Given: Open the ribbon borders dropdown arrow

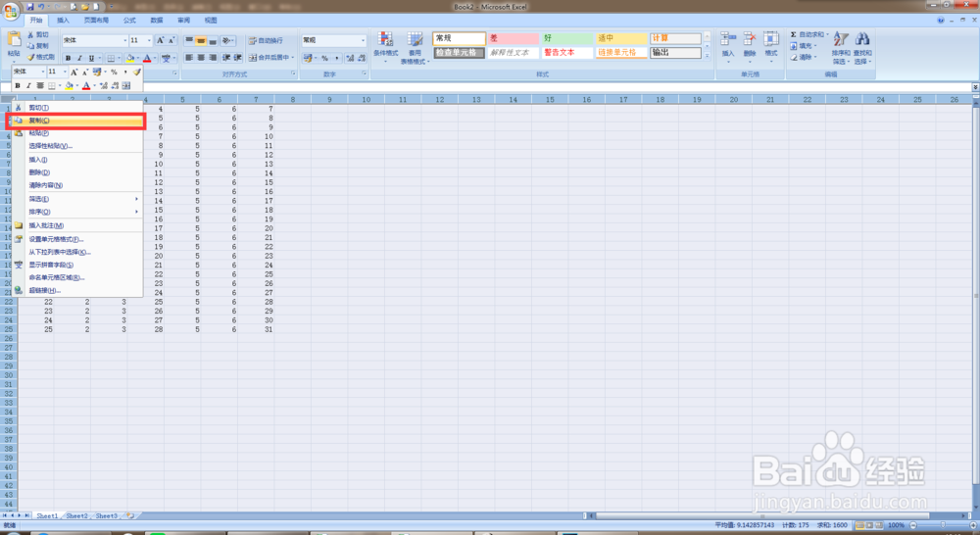Looking at the screenshot, I should (119, 59).
